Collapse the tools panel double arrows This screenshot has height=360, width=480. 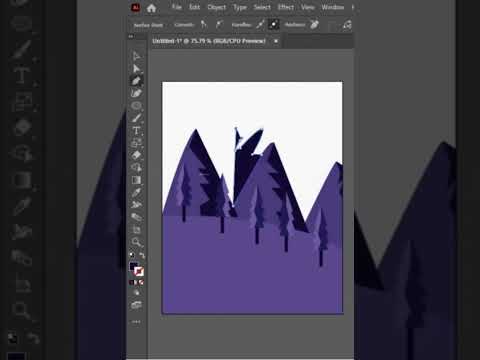click(131, 36)
